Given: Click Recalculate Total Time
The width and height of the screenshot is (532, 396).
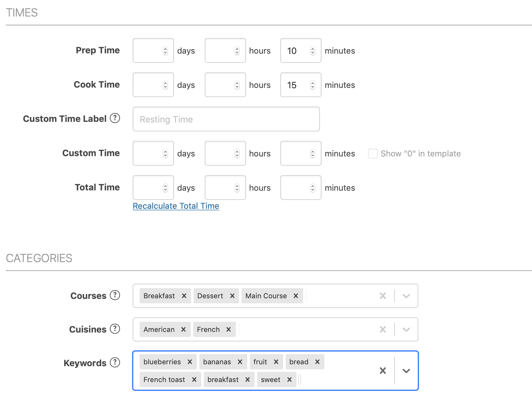Looking at the screenshot, I should (x=176, y=206).
